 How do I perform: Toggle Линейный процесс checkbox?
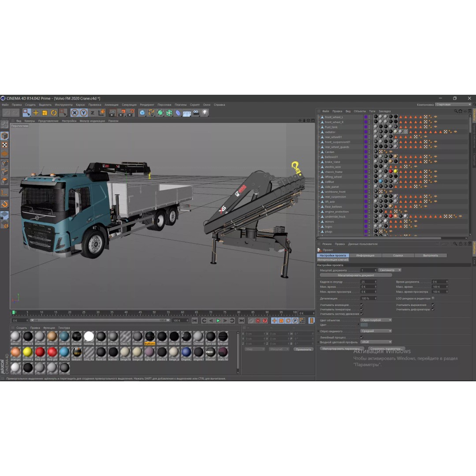click(361, 337)
